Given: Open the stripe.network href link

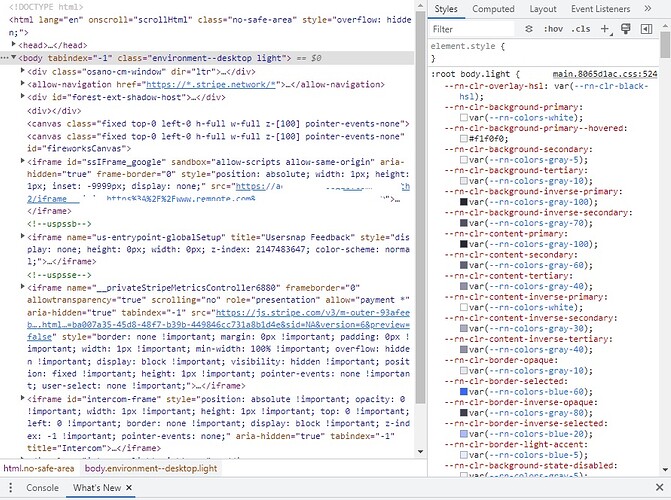Looking at the screenshot, I should pos(211,85).
